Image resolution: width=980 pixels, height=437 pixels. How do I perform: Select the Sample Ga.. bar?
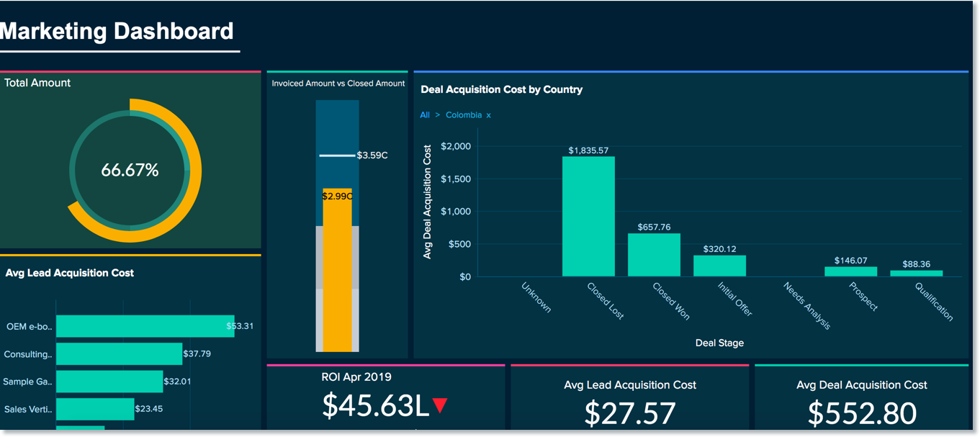click(109, 382)
